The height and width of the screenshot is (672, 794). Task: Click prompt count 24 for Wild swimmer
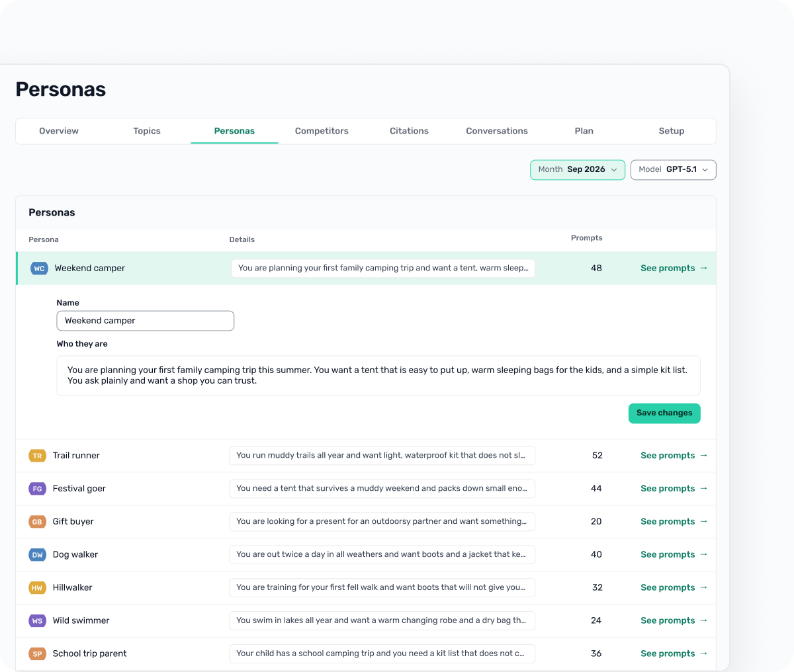click(x=596, y=621)
